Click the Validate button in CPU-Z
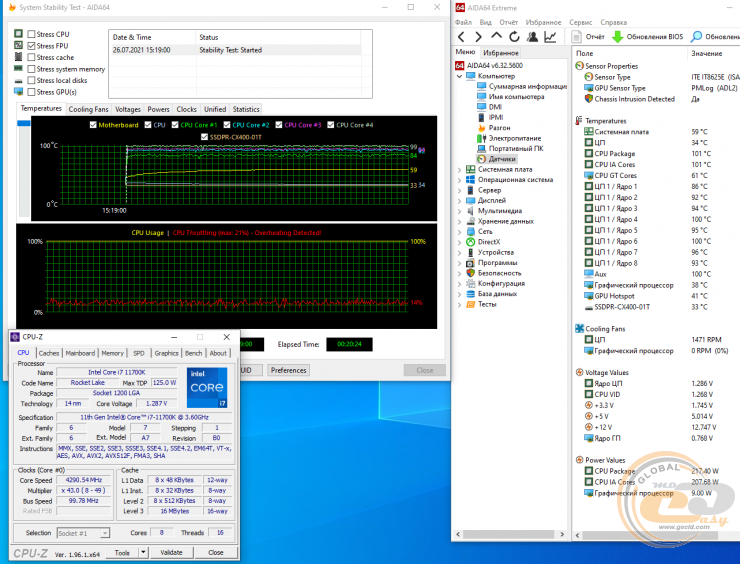This screenshot has width=740, height=564. click(171, 552)
